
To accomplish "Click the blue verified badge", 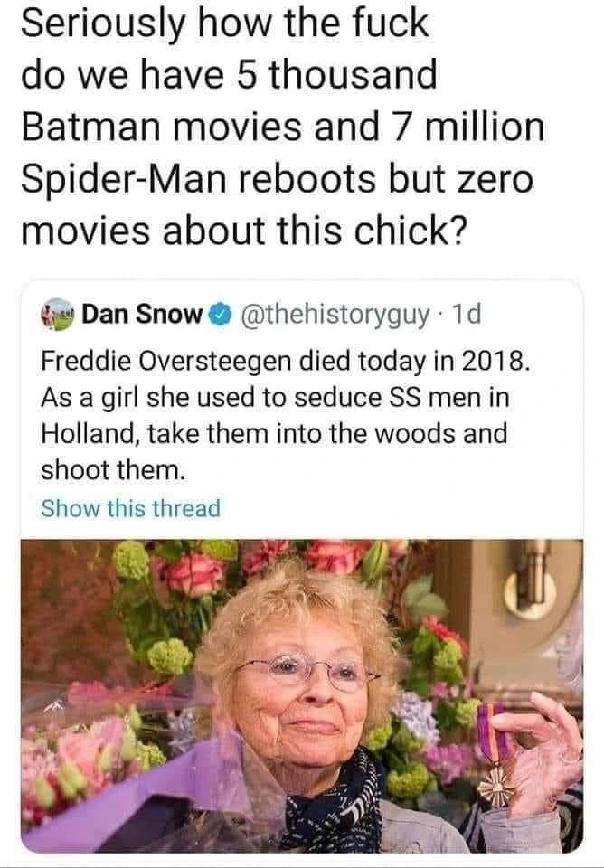I will point(217,316).
